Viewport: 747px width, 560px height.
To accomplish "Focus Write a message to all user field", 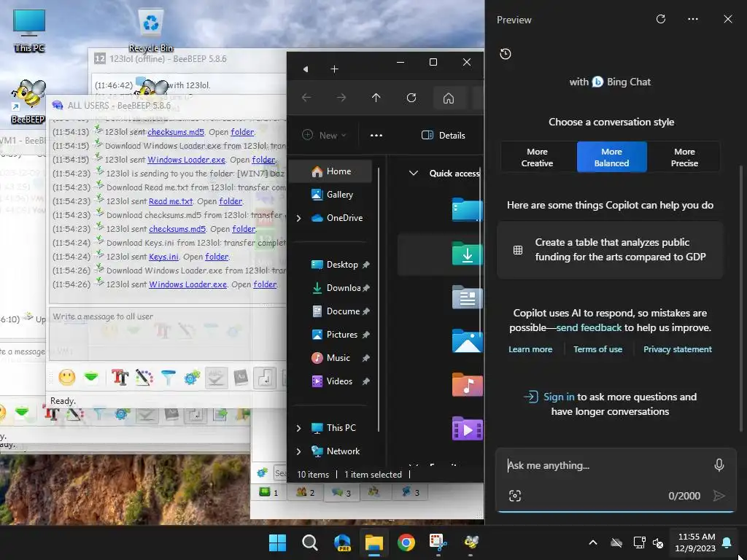I will tap(167, 333).
